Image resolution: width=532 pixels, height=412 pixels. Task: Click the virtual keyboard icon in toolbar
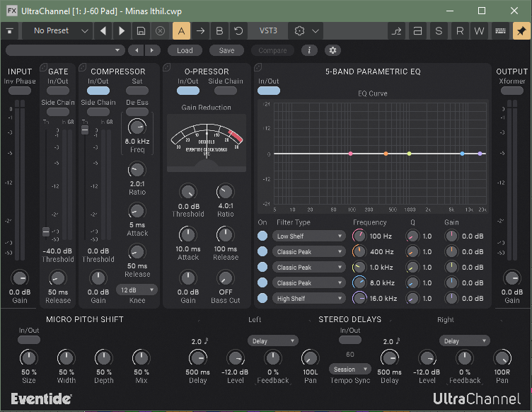[x=500, y=31]
